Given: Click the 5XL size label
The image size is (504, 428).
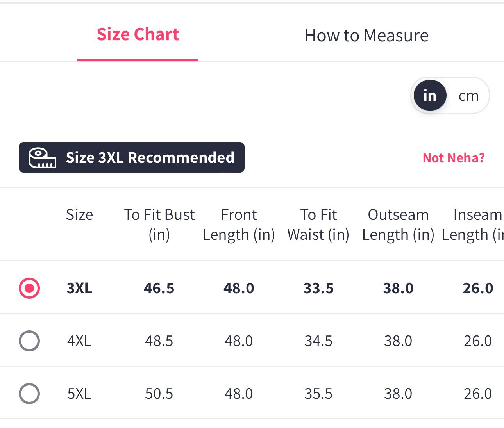Looking at the screenshot, I should click(79, 394).
